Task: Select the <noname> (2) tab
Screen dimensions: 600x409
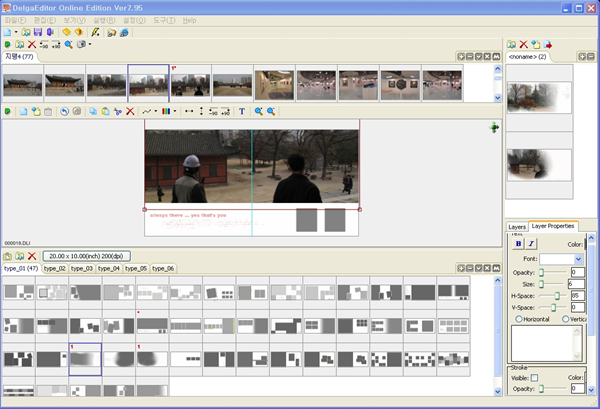Action: (527, 57)
